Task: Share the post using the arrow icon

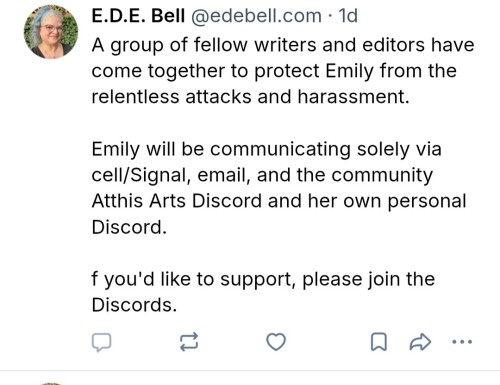Action: [420, 342]
